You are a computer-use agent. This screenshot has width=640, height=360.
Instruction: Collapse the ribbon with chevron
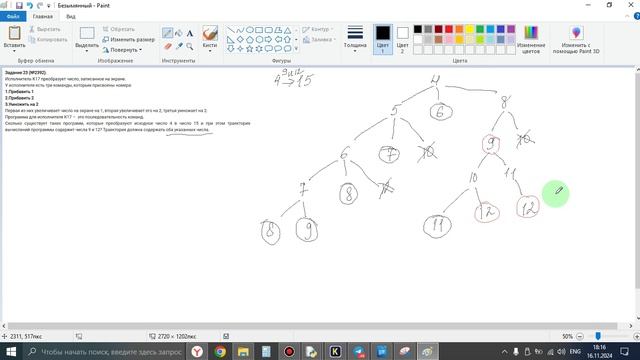coord(627,16)
